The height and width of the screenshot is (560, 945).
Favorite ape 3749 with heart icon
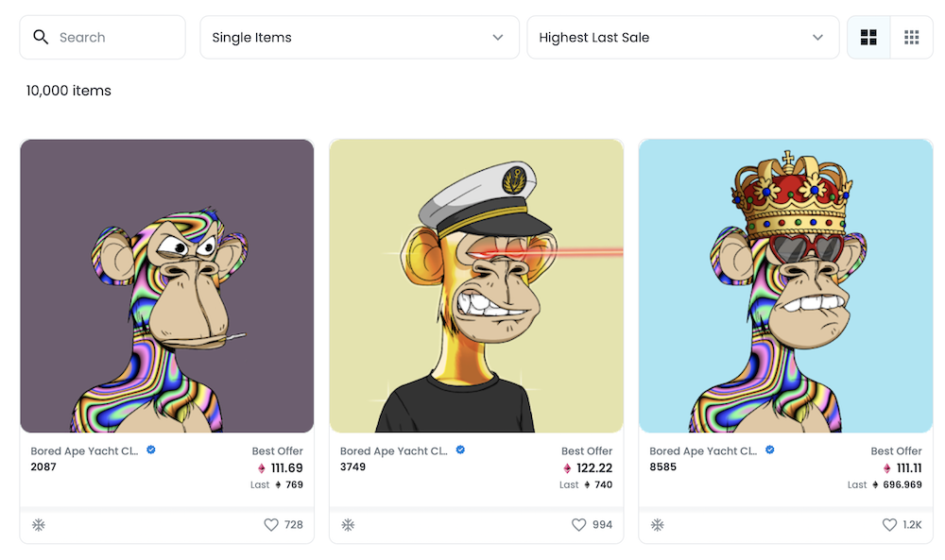coord(578,525)
